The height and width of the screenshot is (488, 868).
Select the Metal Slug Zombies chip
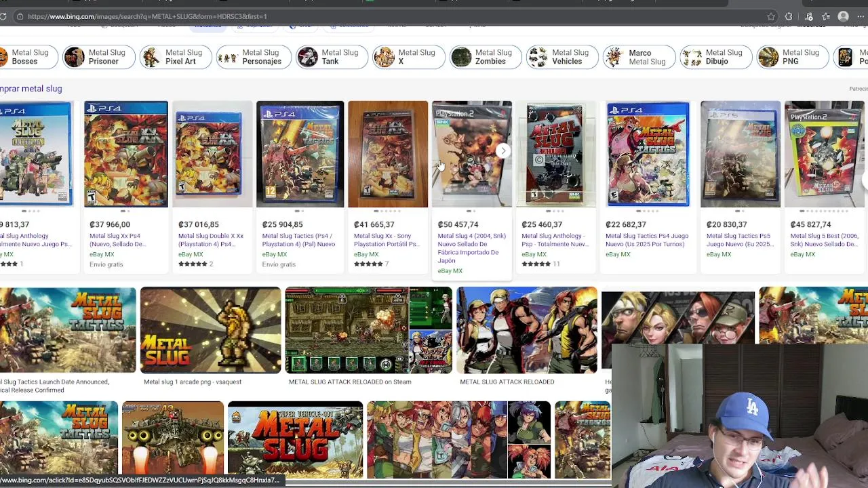pos(484,57)
